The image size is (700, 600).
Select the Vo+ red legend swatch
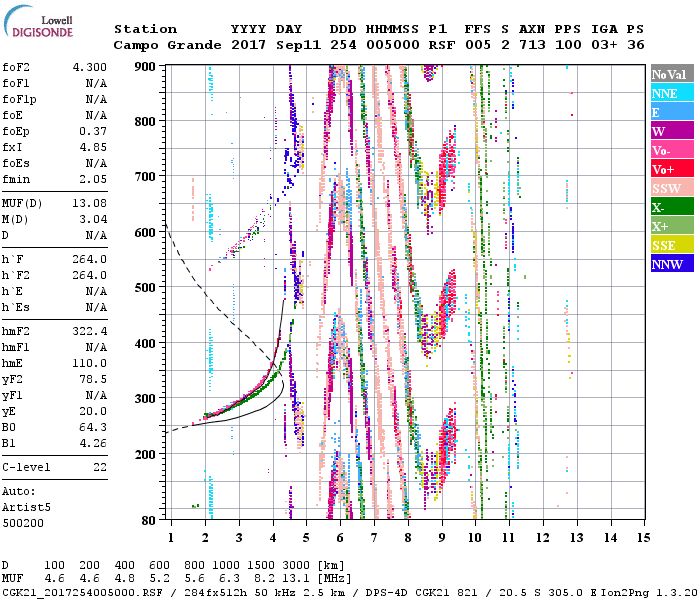pos(672,169)
